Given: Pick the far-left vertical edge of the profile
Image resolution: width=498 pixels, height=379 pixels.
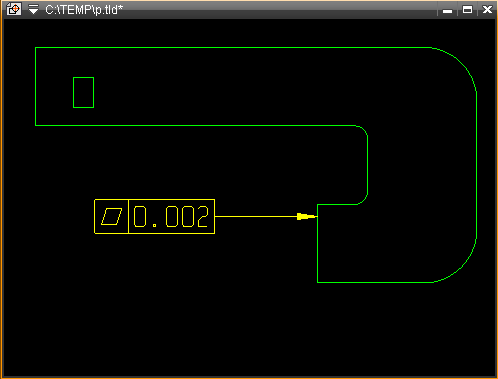Looking at the screenshot, I should click(36, 87).
